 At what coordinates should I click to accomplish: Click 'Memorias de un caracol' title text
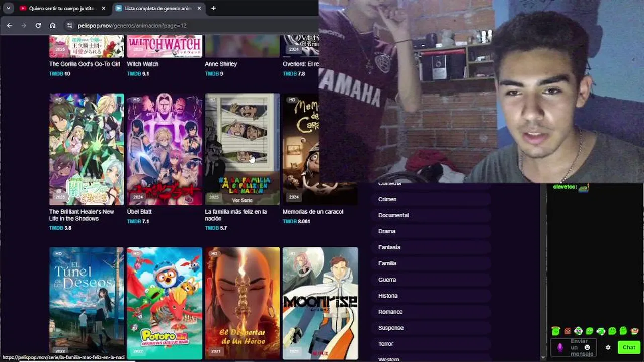[x=313, y=212]
